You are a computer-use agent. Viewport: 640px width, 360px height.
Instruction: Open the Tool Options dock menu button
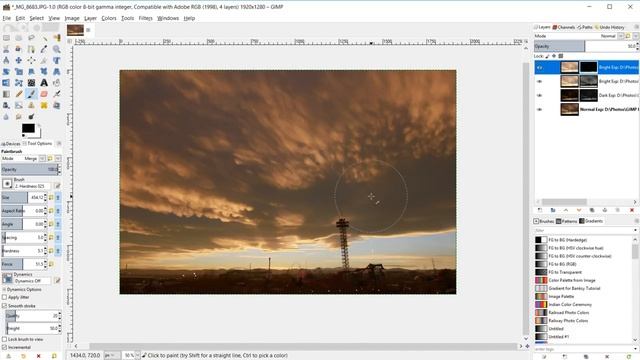point(59,144)
